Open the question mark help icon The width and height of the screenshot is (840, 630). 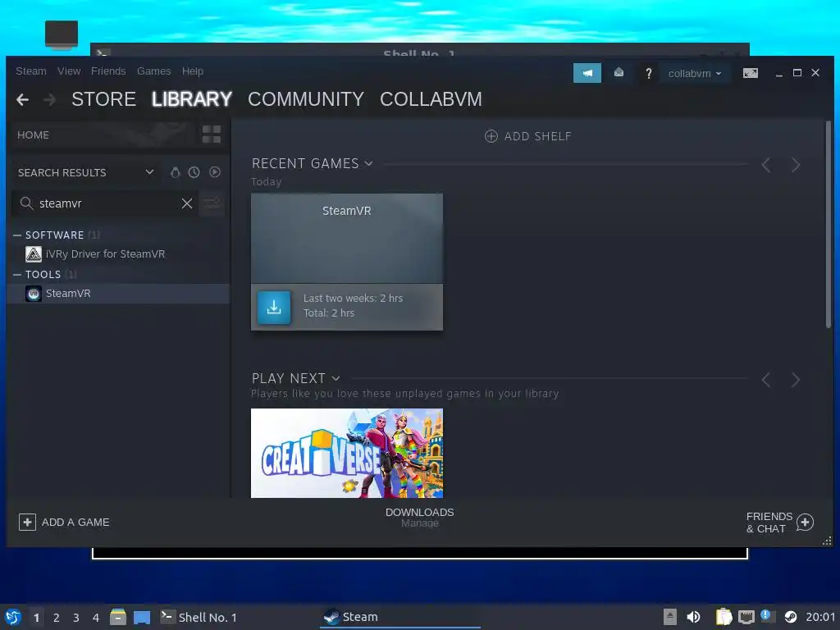click(648, 73)
